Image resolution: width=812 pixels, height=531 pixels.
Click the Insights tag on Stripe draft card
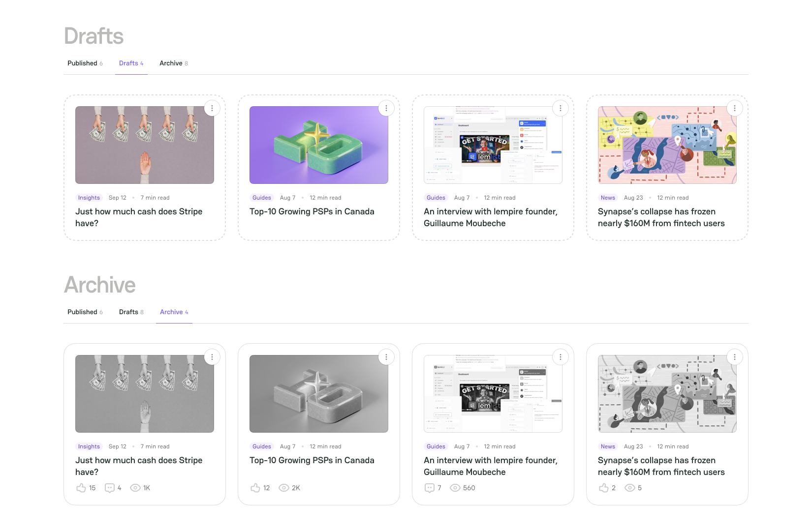point(89,198)
